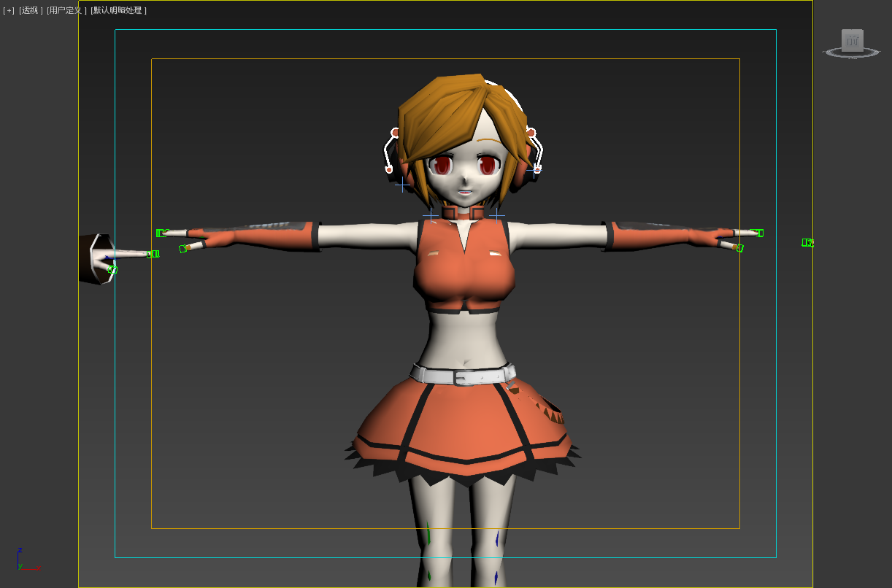Open the 用户定义 viewport preset menu
The width and height of the screenshot is (892, 588).
click(x=66, y=11)
